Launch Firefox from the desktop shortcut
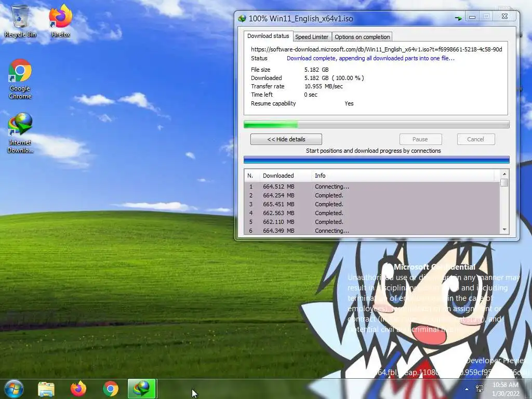The image size is (532, 399). coord(60,21)
